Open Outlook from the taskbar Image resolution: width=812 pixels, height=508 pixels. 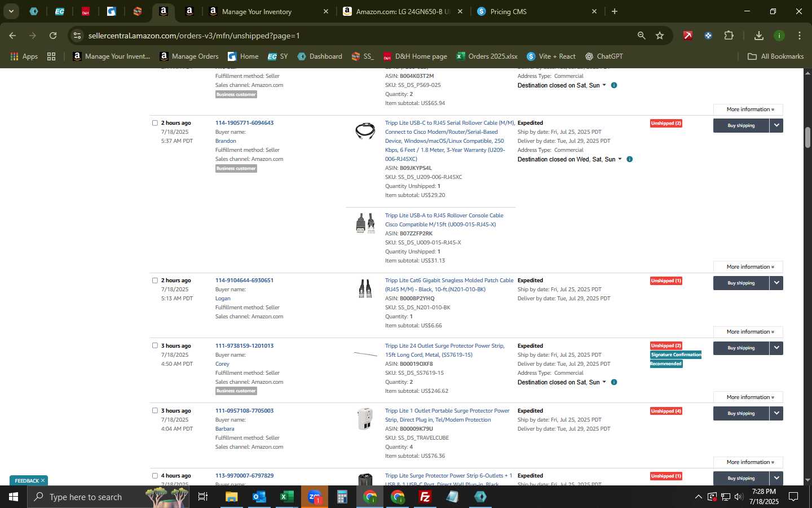259,497
